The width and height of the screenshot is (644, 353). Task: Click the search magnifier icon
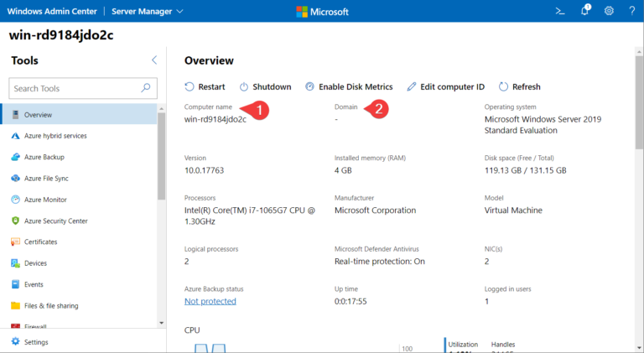(x=145, y=88)
